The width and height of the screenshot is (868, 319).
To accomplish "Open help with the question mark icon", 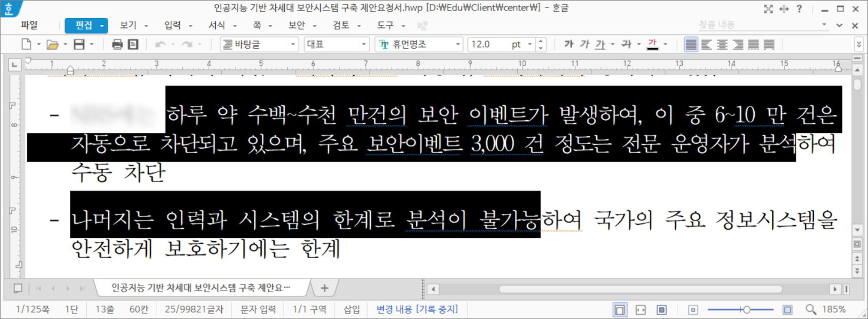I will point(799,9).
